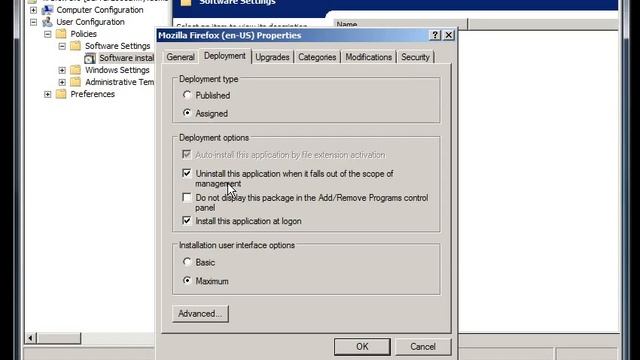The width and height of the screenshot is (640, 360).
Task: Select the Assigned deployment type radio button
Action: point(187,113)
